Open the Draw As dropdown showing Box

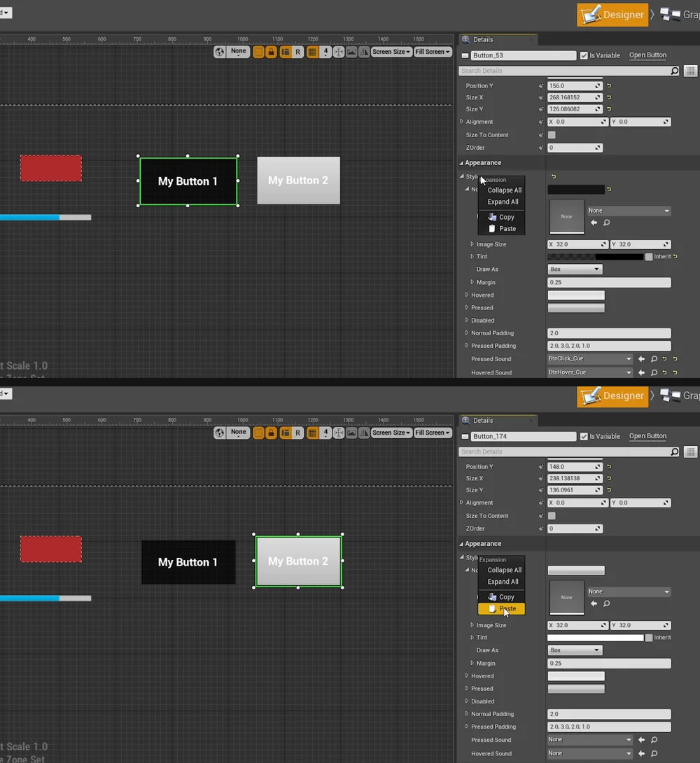tap(574, 269)
